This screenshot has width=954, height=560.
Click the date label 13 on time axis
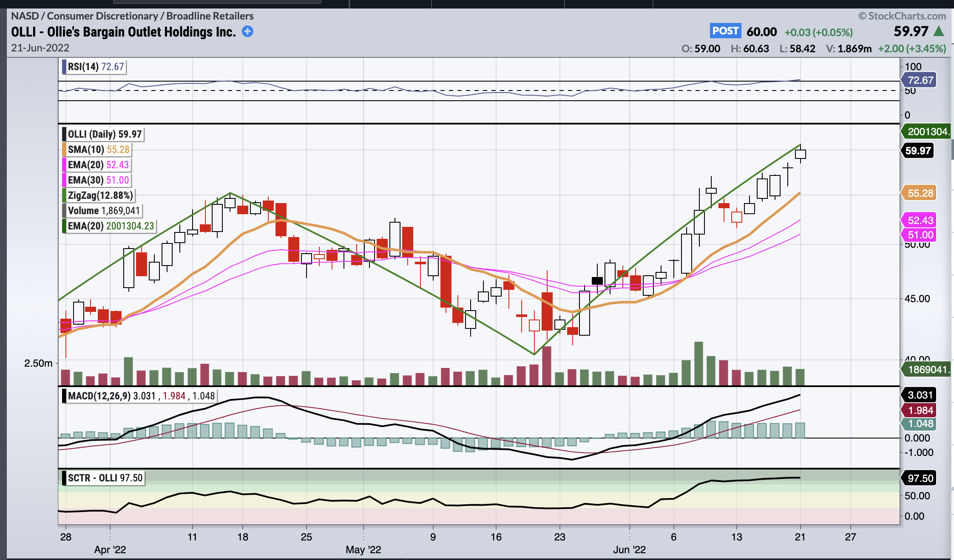click(737, 537)
